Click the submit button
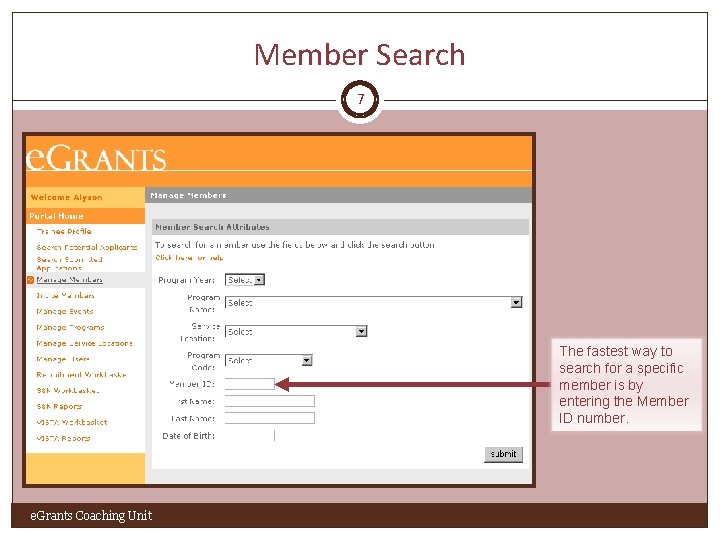Viewport: 720px width, 540px height. click(x=503, y=454)
